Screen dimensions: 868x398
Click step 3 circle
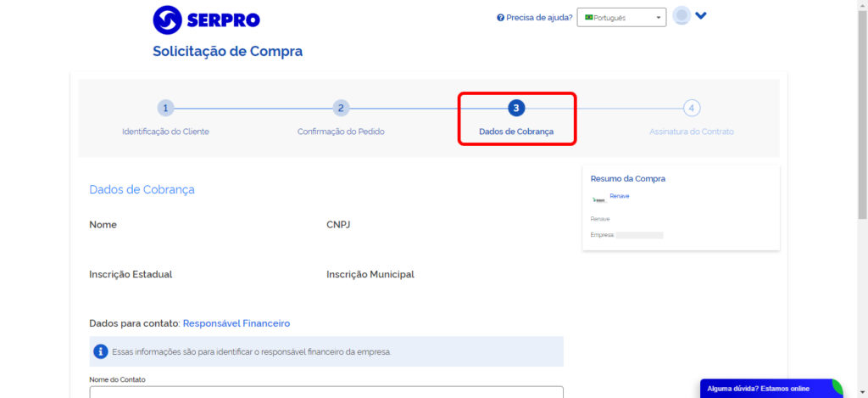516,108
